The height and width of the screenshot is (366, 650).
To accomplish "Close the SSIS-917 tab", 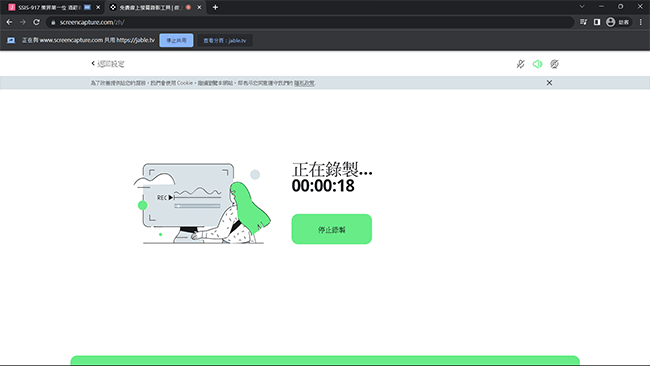I will click(98, 7).
